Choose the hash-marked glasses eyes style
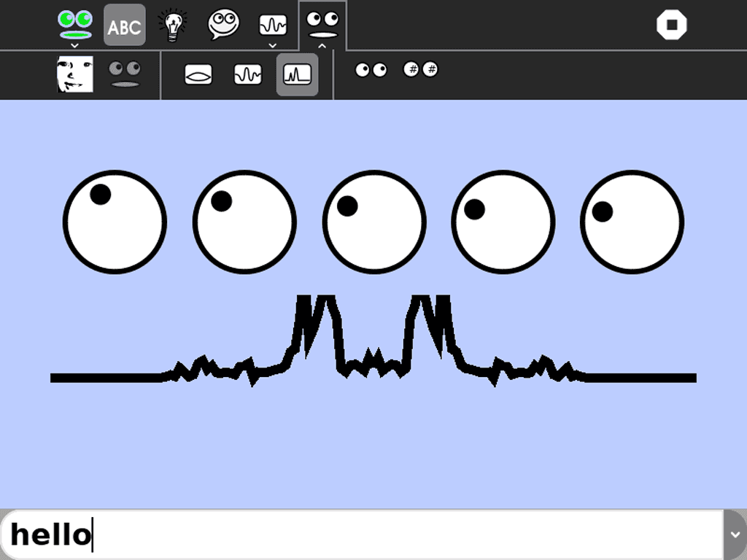The height and width of the screenshot is (560, 747). [x=421, y=69]
